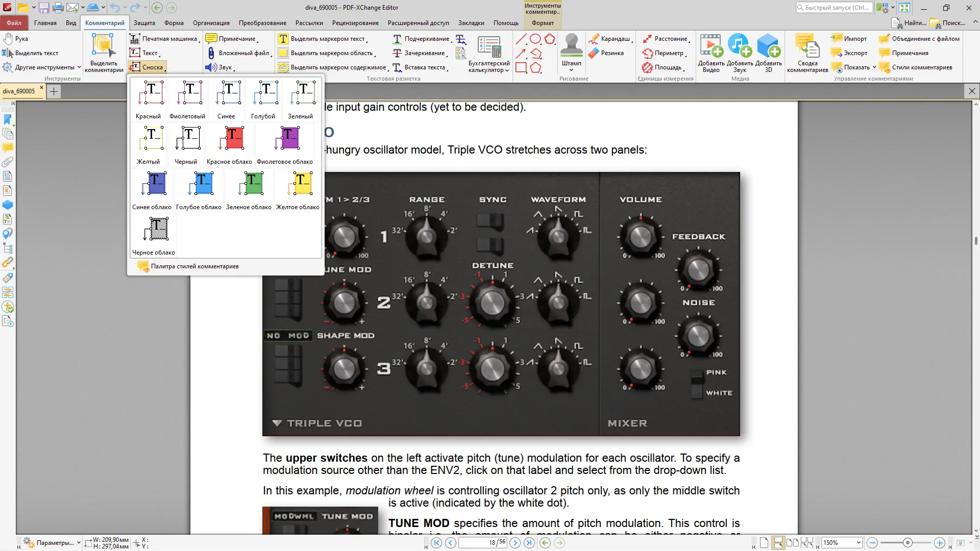Toggle Выделить текст selection tool

31,53
